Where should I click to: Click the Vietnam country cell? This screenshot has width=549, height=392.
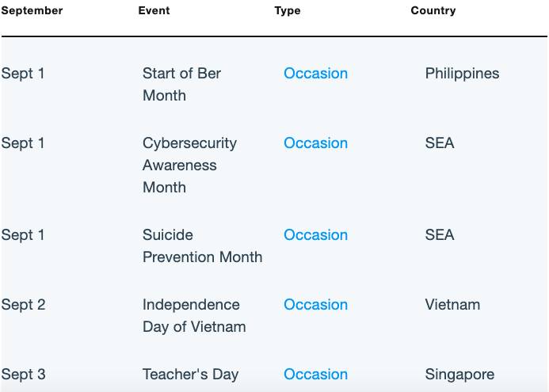pos(452,305)
